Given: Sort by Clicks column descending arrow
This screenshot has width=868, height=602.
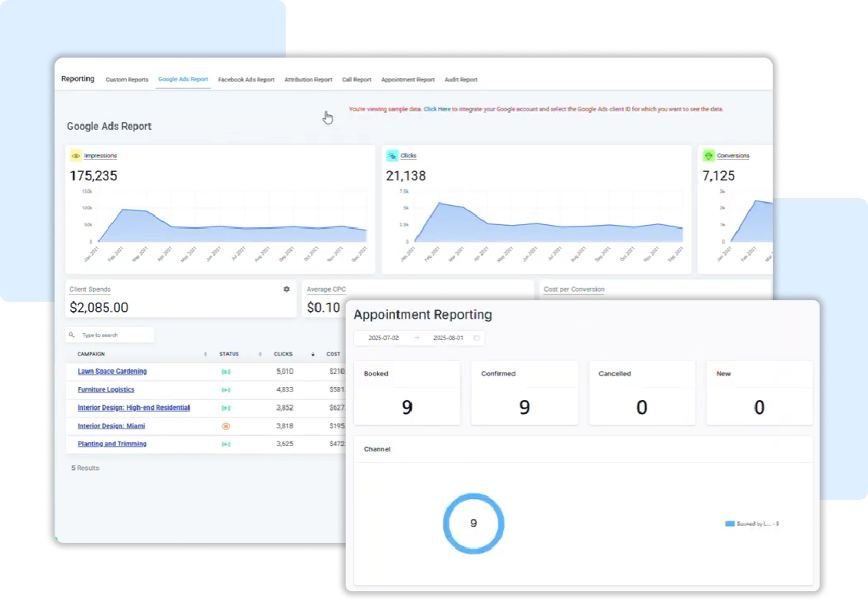Looking at the screenshot, I should pyautogui.click(x=313, y=354).
